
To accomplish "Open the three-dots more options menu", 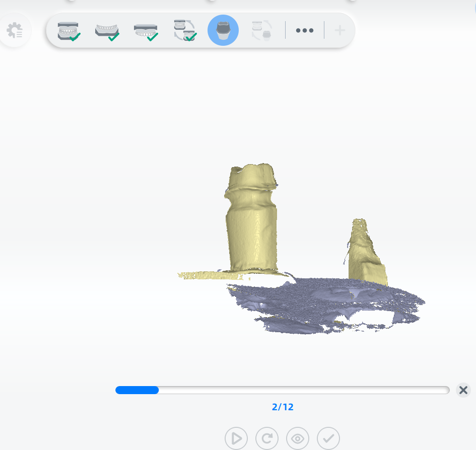I will point(304,30).
